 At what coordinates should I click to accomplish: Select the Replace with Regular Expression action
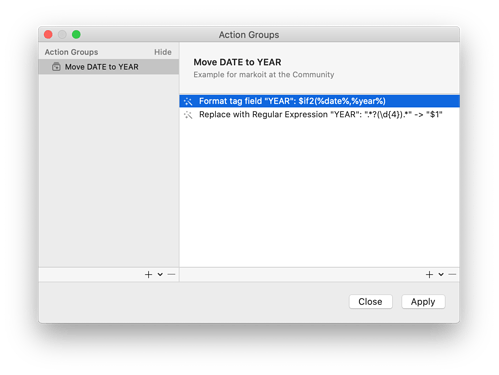pyautogui.click(x=319, y=115)
